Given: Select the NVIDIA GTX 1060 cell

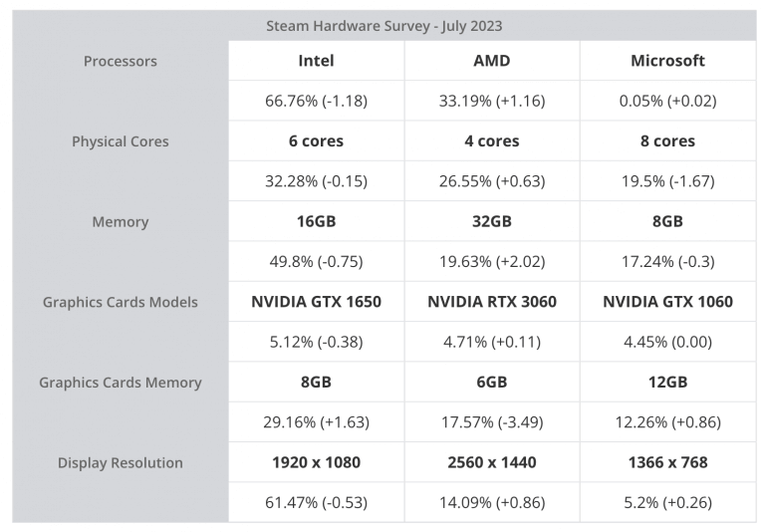Looking at the screenshot, I should [667, 302].
